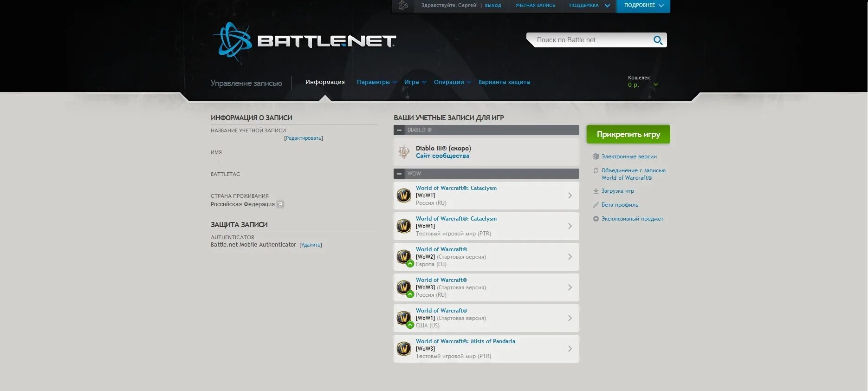The width and height of the screenshot is (868, 391).
Task: Click upgrade badge on WoW3 Россия starter account
Action: (410, 294)
